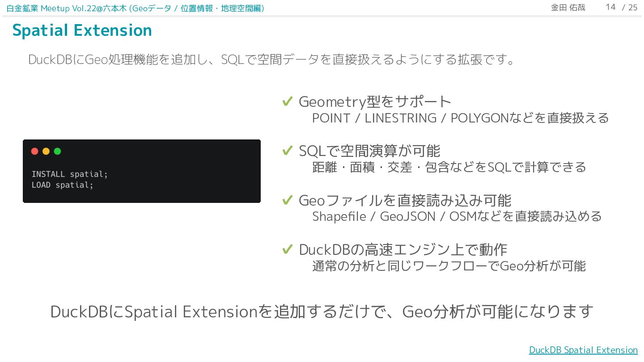Click the red close dot on code window
The image size is (644, 362).
[x=35, y=151]
